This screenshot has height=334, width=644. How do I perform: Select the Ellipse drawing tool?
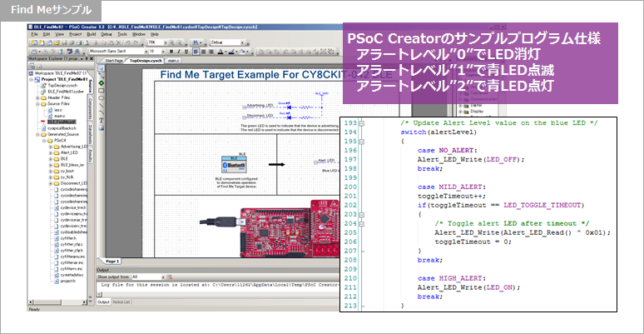coord(101,98)
